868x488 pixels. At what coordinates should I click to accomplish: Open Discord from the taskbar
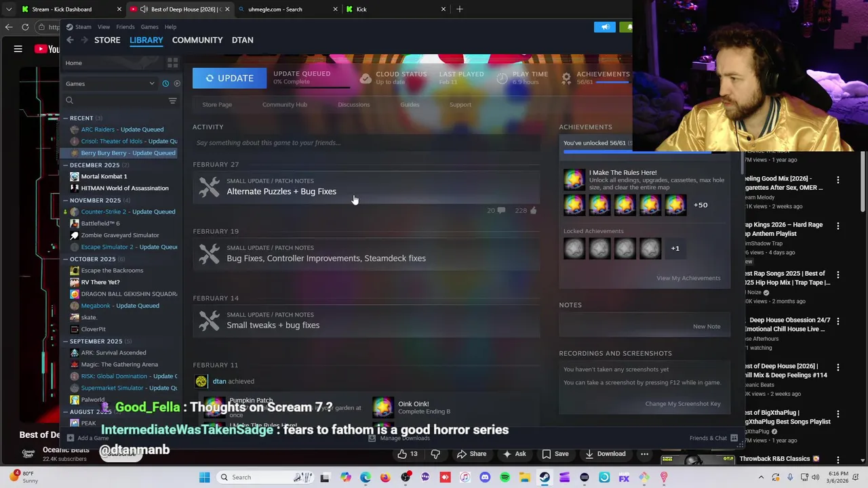click(x=485, y=477)
